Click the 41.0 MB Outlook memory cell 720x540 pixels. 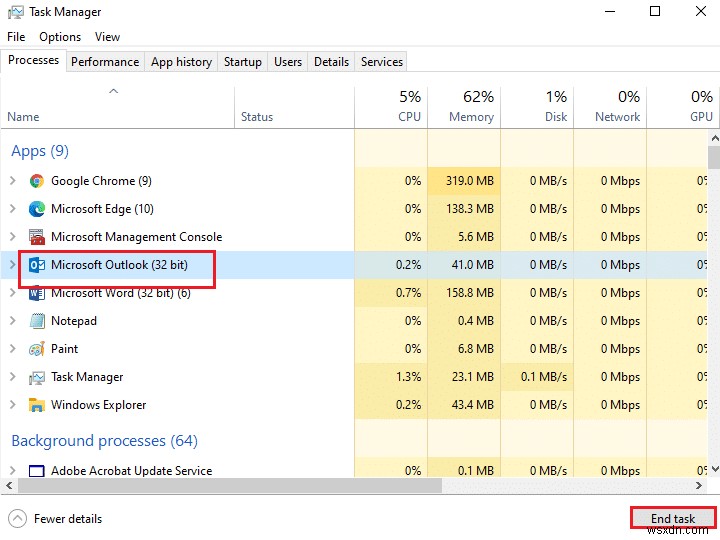pyautogui.click(x=464, y=265)
